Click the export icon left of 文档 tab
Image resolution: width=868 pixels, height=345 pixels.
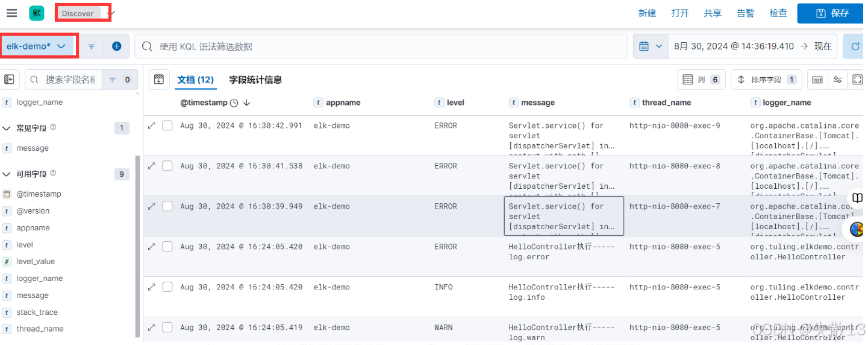(x=159, y=80)
